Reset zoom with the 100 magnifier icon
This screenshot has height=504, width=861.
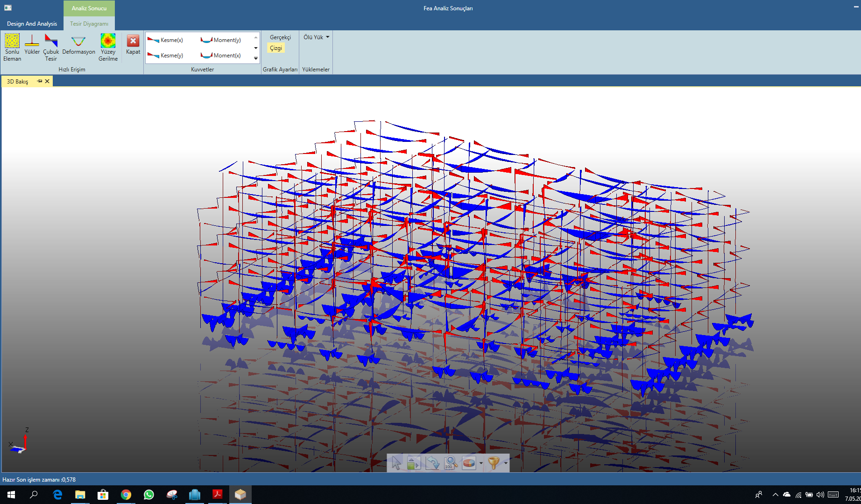[x=451, y=463]
